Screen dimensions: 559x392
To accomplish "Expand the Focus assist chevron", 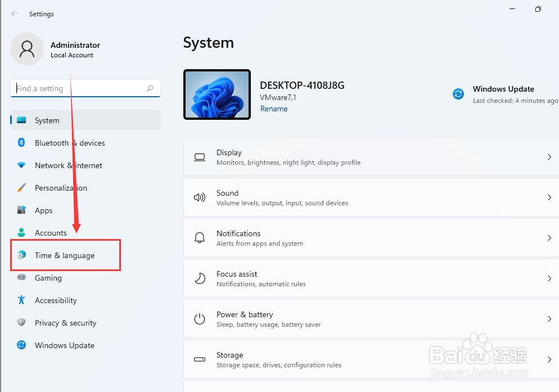I will point(549,278).
